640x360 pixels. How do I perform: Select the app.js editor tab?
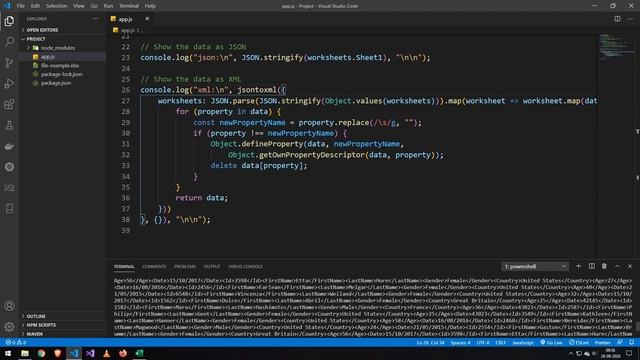(x=126, y=19)
